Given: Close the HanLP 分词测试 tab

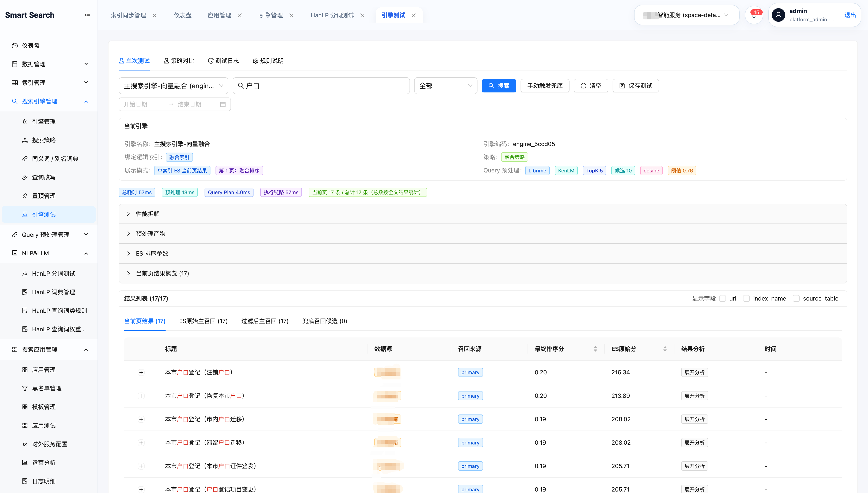Looking at the screenshot, I should click(362, 16).
